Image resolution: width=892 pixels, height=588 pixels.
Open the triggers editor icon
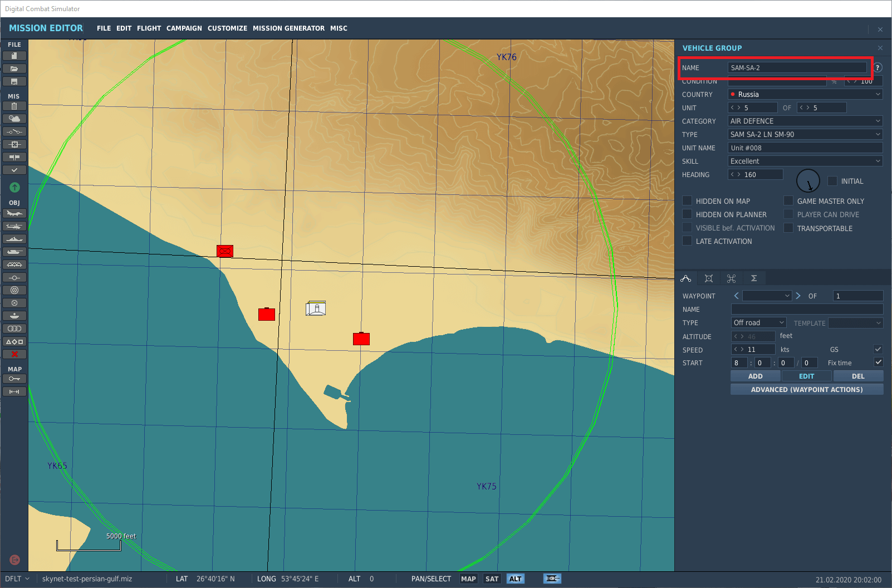tap(14, 131)
